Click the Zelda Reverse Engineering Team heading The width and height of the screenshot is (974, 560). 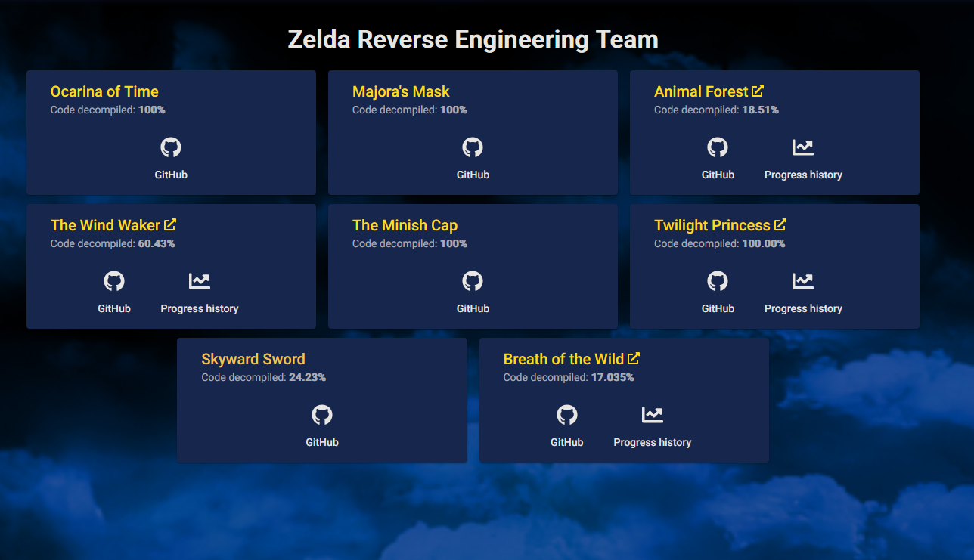(x=473, y=39)
